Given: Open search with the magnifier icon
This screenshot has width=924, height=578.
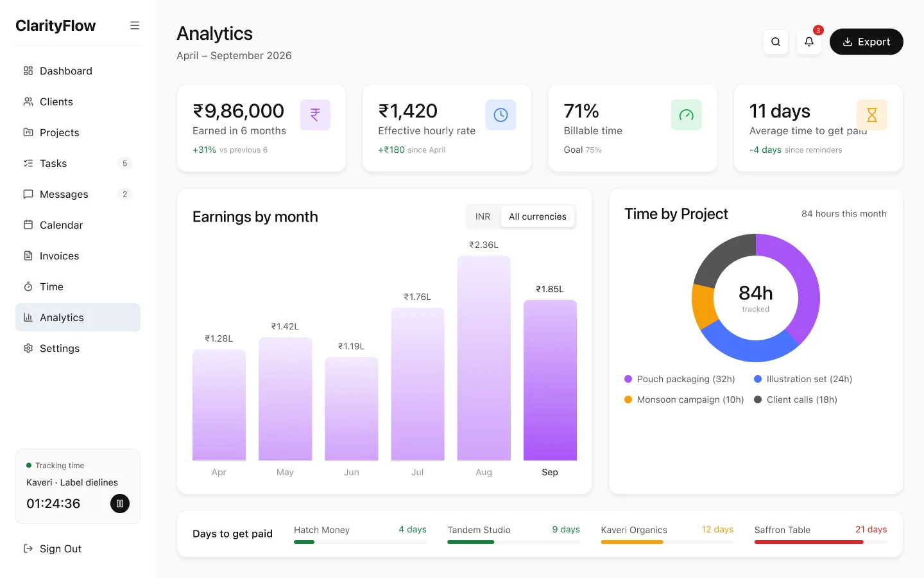Looking at the screenshot, I should tap(776, 42).
